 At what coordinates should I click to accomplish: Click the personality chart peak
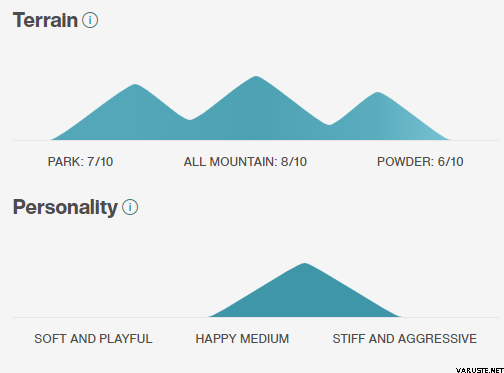tap(304, 267)
